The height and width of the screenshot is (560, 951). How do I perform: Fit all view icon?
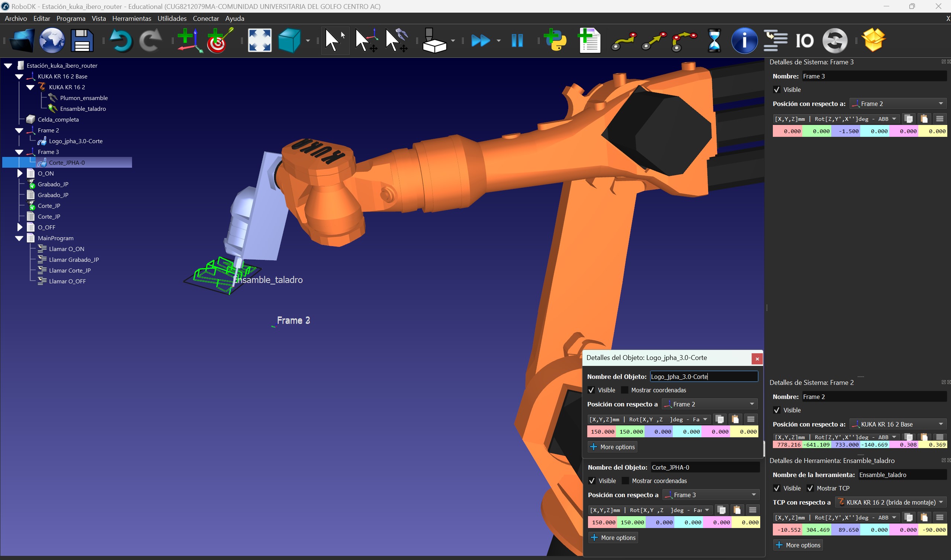click(x=260, y=40)
